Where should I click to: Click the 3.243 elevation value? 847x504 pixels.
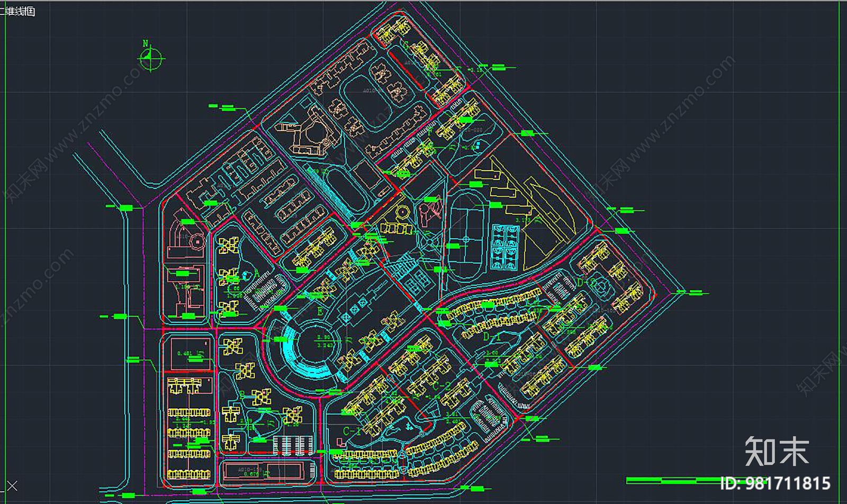coord(325,345)
